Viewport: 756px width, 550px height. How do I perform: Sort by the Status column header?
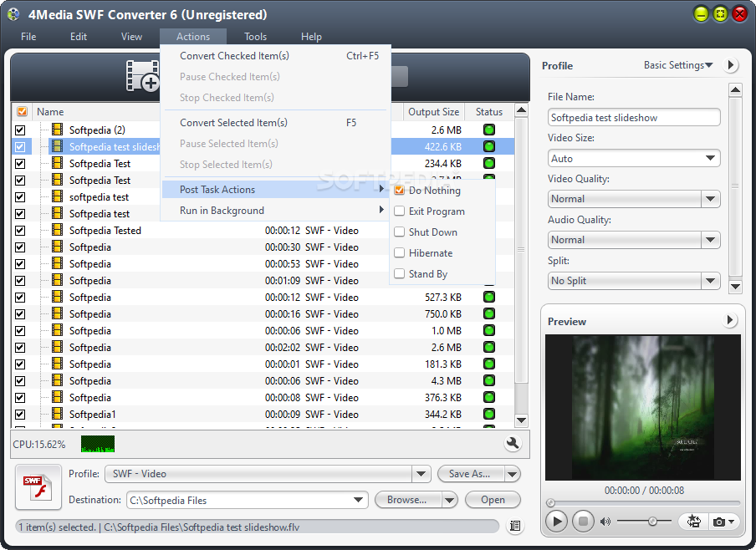tap(489, 111)
